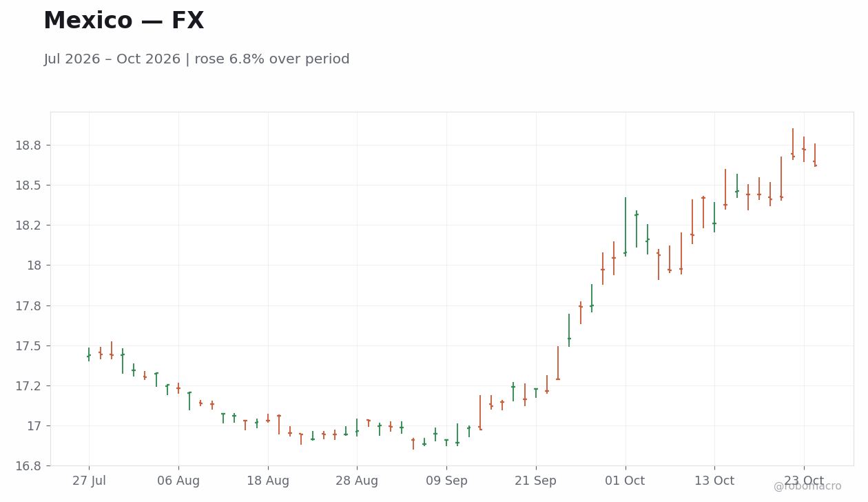Image resolution: width=868 pixels, height=502 pixels.
Task: Click the 18.8 y-axis label
Action: 28,145
